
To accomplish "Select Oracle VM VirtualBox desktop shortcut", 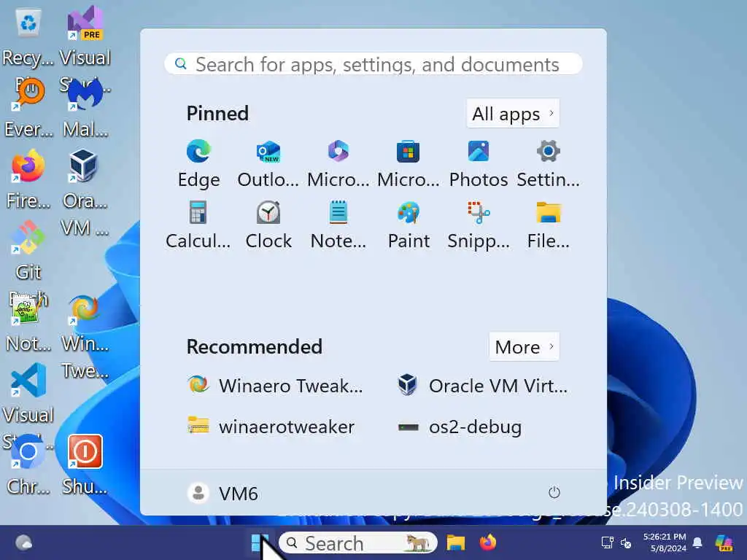I will click(85, 190).
